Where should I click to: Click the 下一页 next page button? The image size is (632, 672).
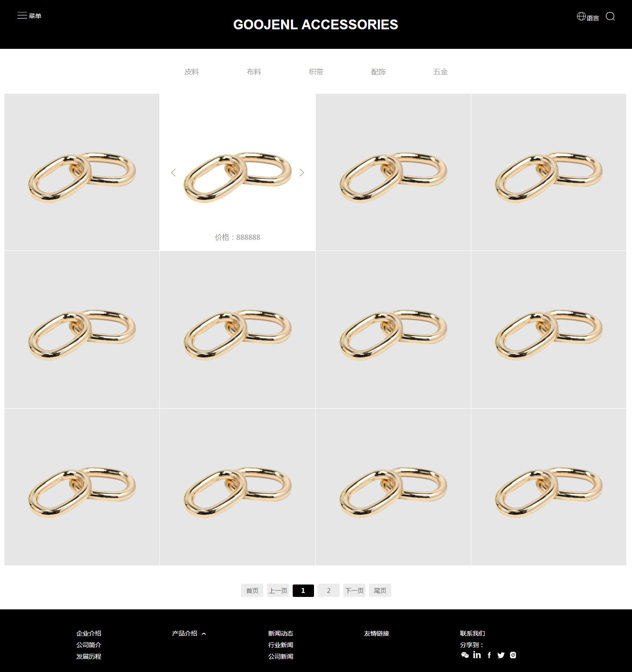pos(354,590)
